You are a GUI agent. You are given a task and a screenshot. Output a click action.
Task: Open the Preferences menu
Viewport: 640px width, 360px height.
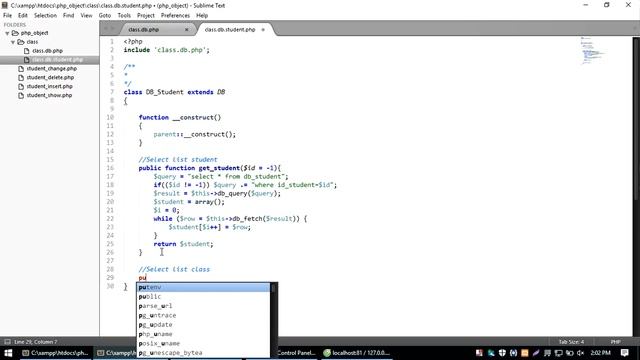[x=176, y=16]
